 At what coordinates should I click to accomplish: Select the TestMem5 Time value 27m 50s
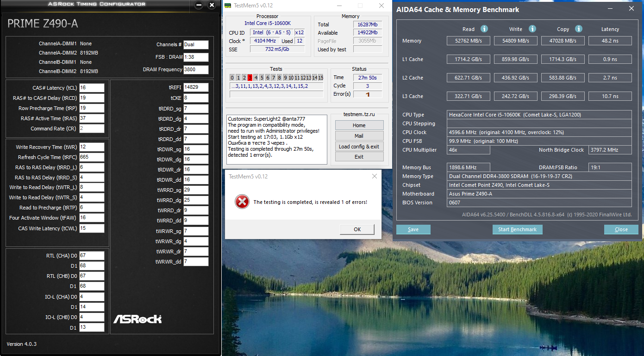(368, 78)
